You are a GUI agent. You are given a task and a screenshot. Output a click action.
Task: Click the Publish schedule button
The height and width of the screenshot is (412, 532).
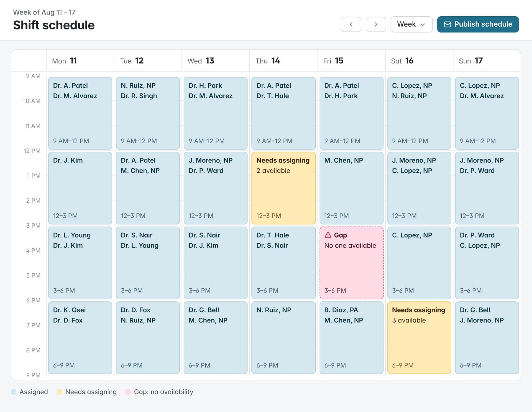[478, 24]
